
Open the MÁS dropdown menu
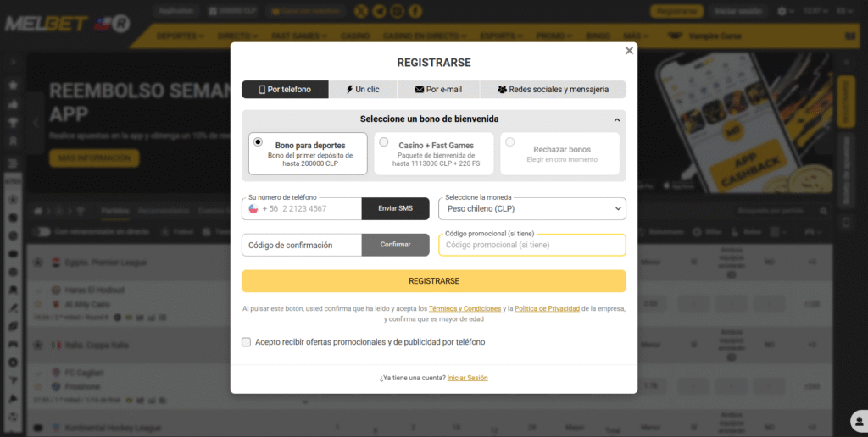point(636,36)
